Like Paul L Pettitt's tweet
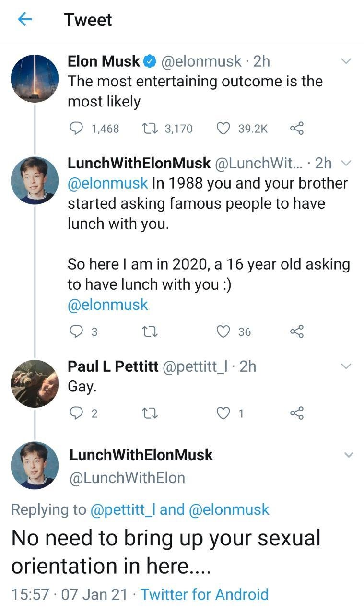This screenshot has width=364, height=614. tap(223, 413)
